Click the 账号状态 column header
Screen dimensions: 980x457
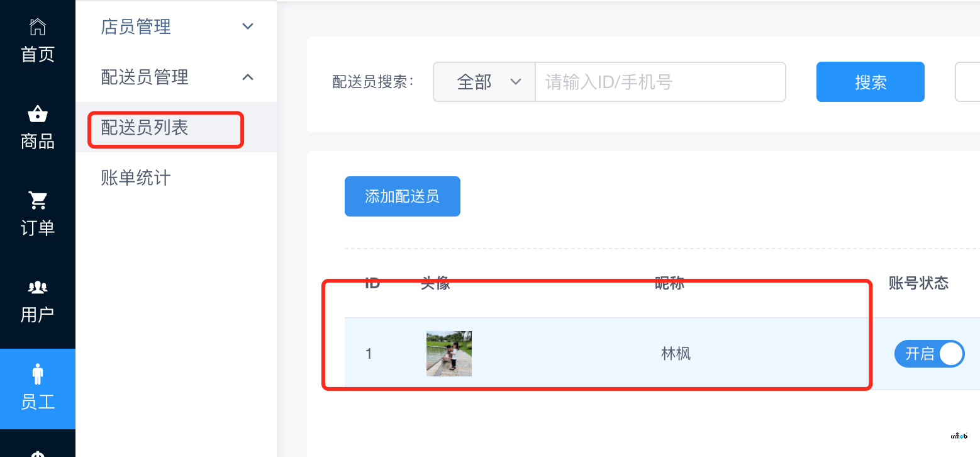[918, 283]
